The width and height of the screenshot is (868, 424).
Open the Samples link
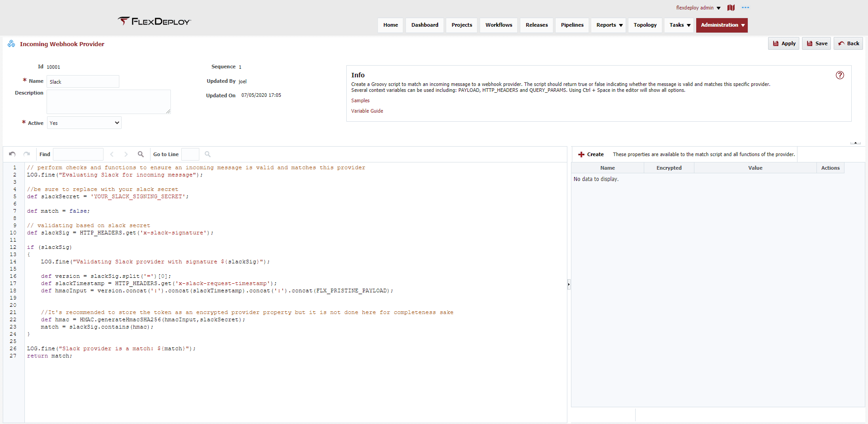tap(360, 100)
